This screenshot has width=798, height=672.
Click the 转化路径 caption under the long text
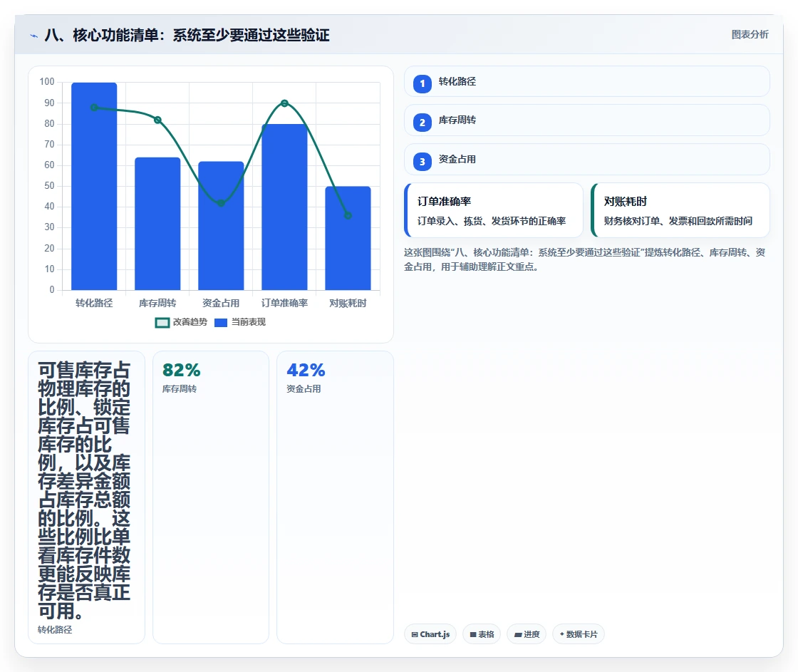pos(55,630)
